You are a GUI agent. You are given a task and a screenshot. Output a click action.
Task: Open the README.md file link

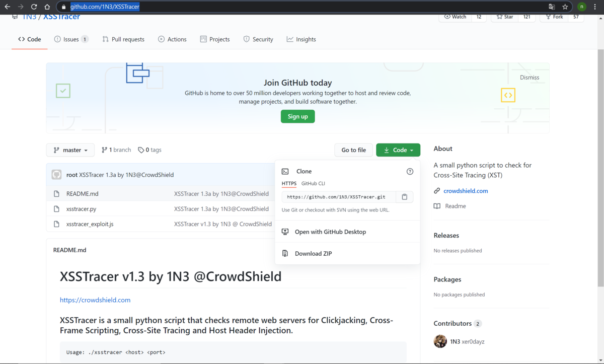tap(83, 194)
